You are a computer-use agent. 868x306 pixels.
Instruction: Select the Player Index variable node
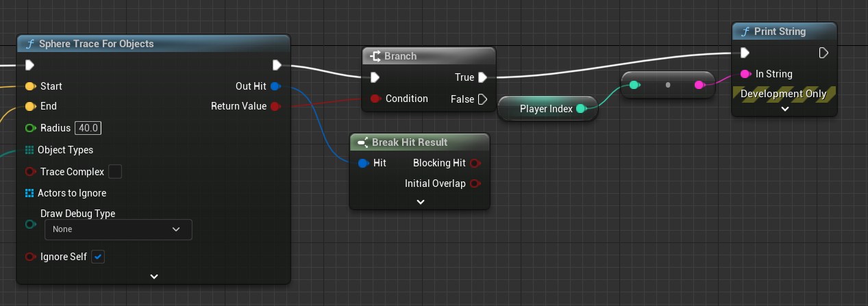point(547,108)
